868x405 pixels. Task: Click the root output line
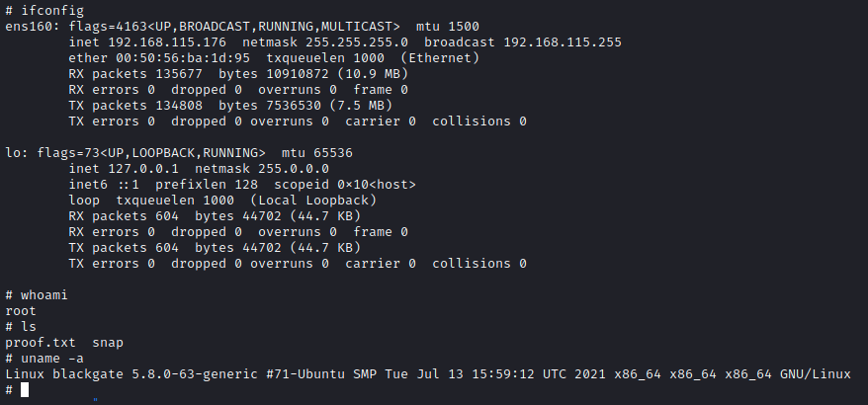pyautogui.click(x=21, y=311)
